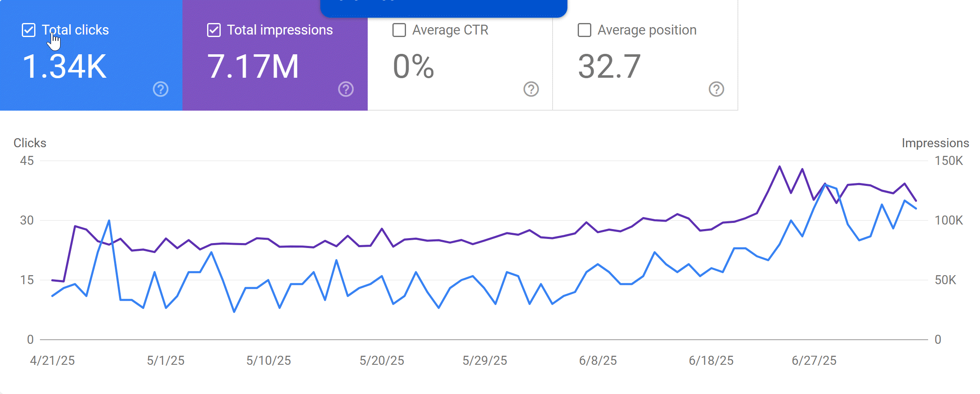Click the 5/10/25 date axis label
Screen dimensions: 980x394
(268, 361)
